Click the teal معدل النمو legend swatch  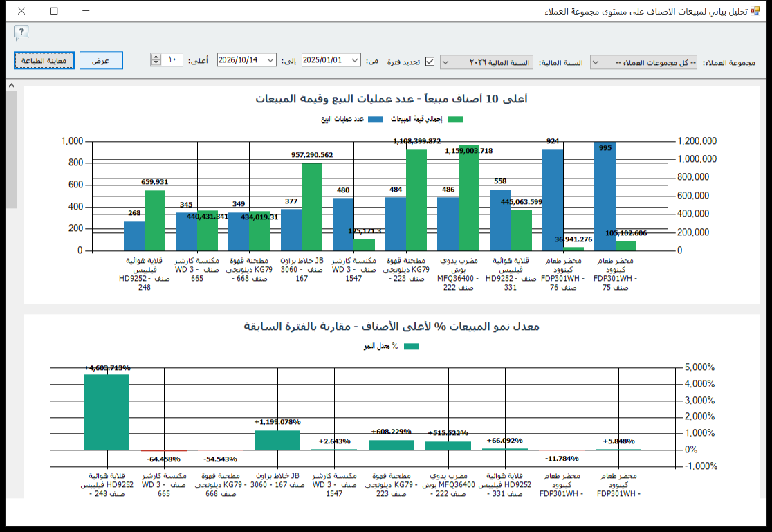pyautogui.click(x=412, y=347)
